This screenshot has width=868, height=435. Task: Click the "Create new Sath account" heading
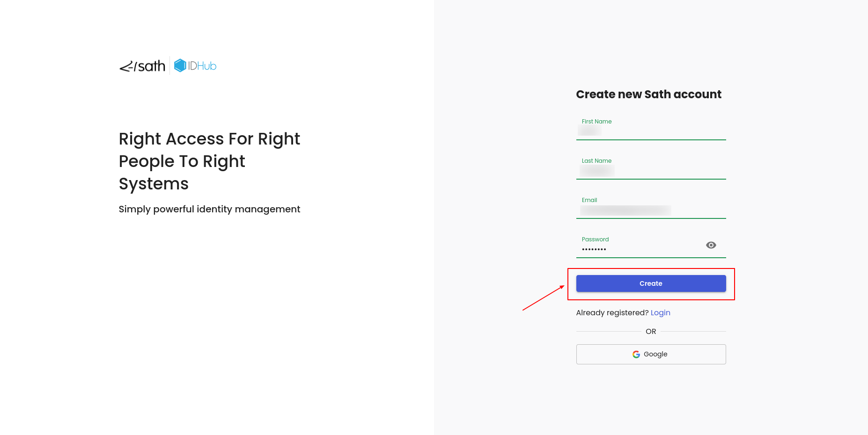point(648,94)
